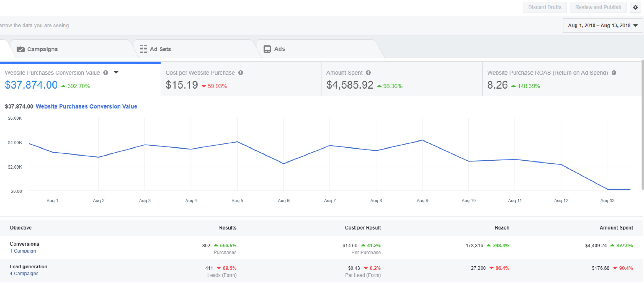Image resolution: width=644 pixels, height=283 pixels.
Task: Select the Cost per Website Purchase card
Action: click(x=241, y=79)
